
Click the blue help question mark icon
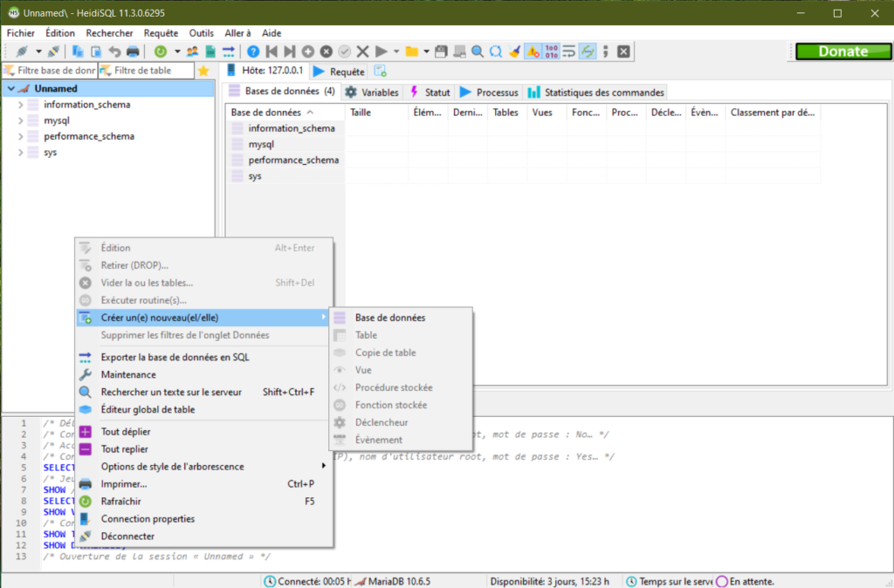tap(253, 51)
